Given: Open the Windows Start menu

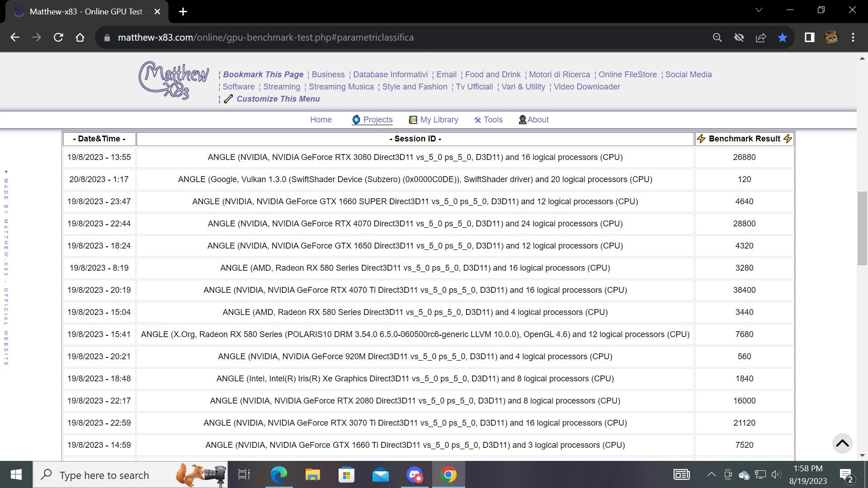Looking at the screenshot, I should point(16,474).
